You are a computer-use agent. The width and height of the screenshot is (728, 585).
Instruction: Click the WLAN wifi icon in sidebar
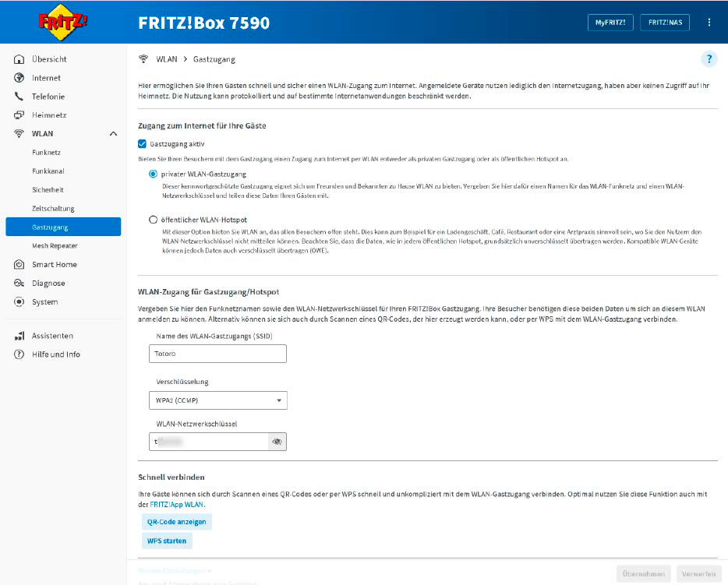point(19,133)
